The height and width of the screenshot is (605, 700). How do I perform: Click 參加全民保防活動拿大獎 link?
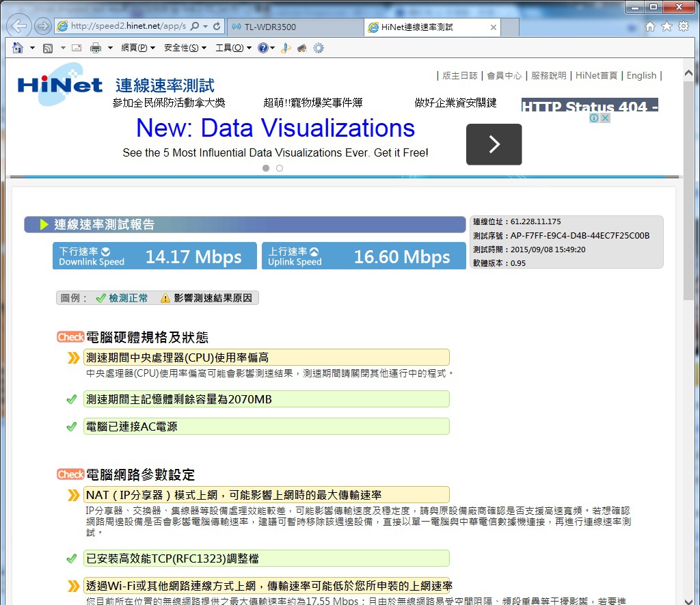point(169,103)
